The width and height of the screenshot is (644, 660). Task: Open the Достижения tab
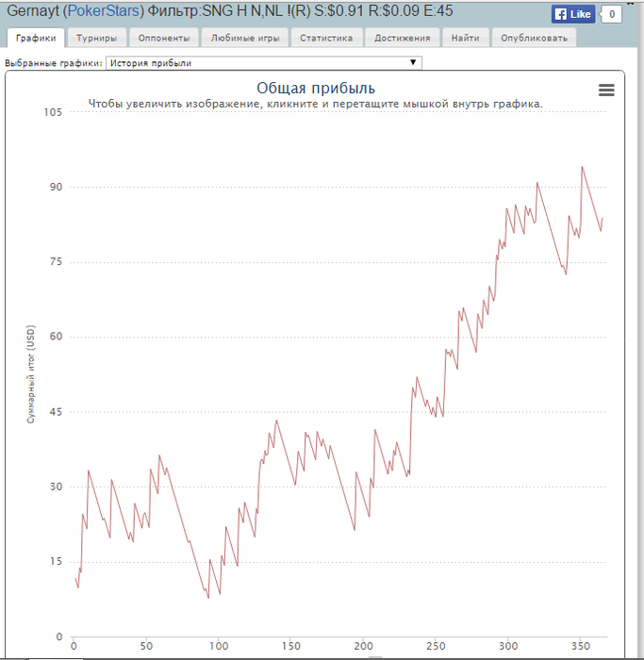pyautogui.click(x=402, y=38)
